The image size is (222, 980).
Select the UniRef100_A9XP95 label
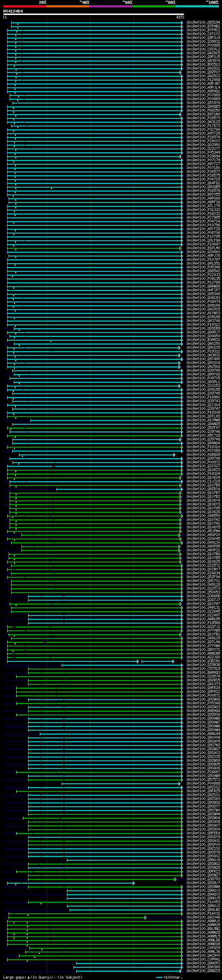[203, 546]
